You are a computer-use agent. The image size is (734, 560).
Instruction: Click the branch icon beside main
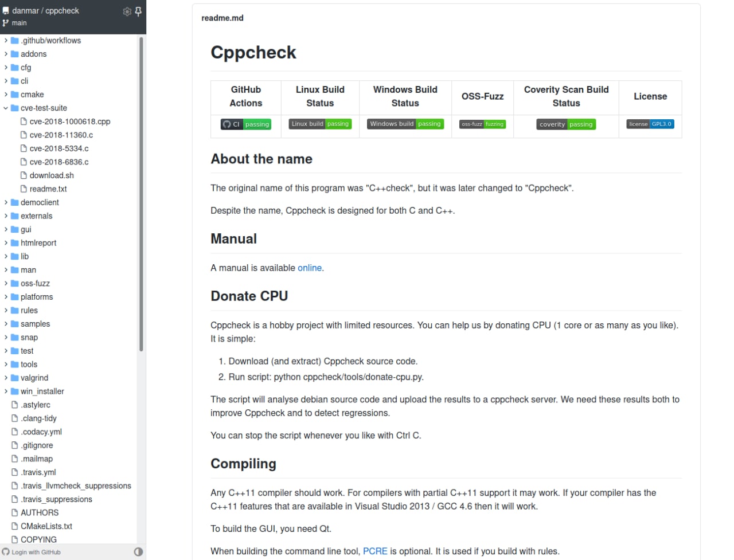6,23
